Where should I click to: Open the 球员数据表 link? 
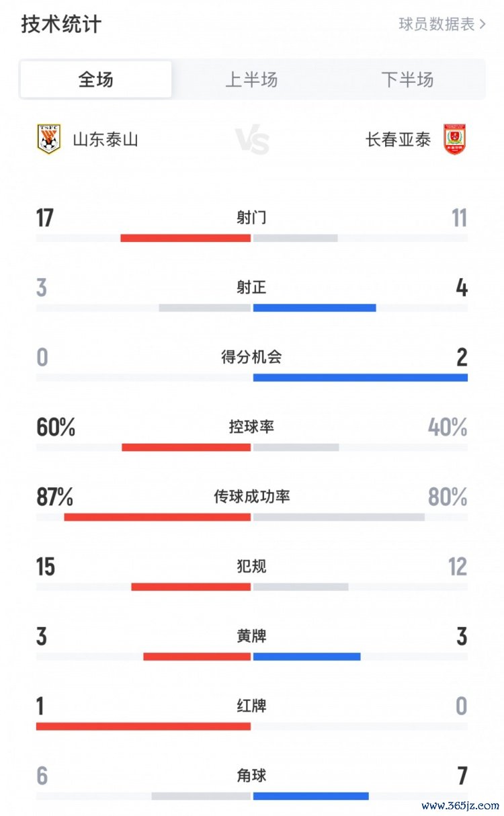click(437, 25)
